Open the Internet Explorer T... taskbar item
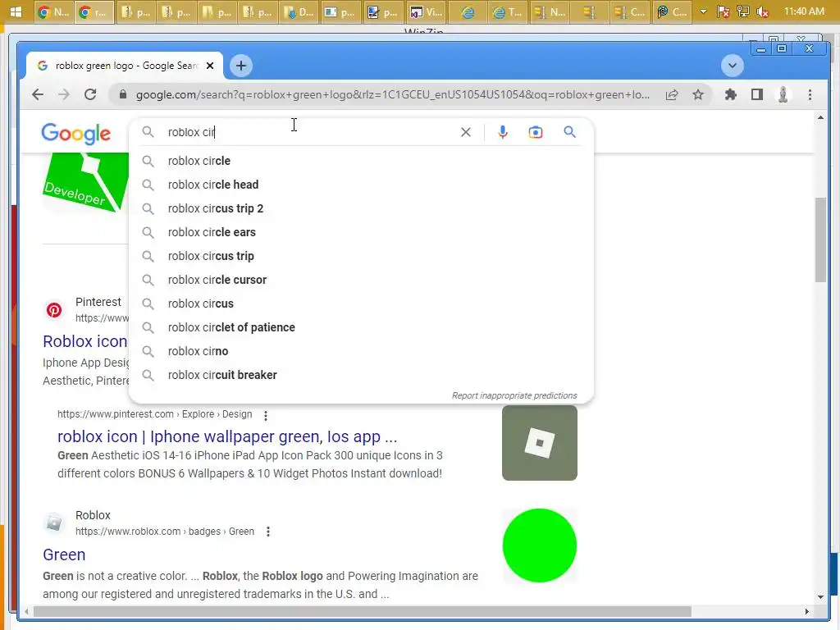840x630 pixels. 507,11
